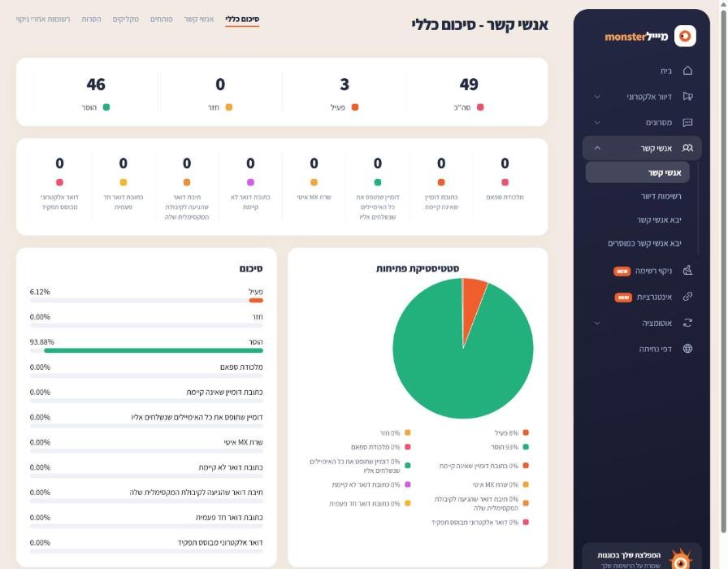
Task: Open the פותחים tab
Action: [x=161, y=19]
